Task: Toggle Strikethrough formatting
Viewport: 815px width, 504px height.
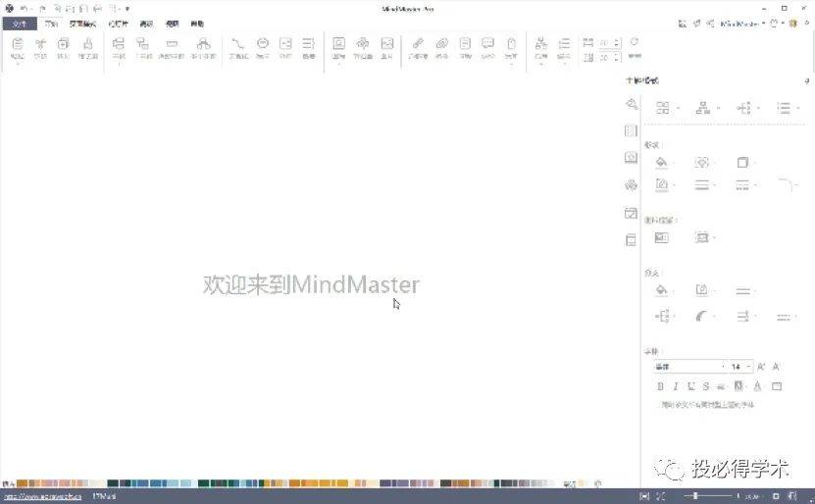Action: tap(705, 386)
